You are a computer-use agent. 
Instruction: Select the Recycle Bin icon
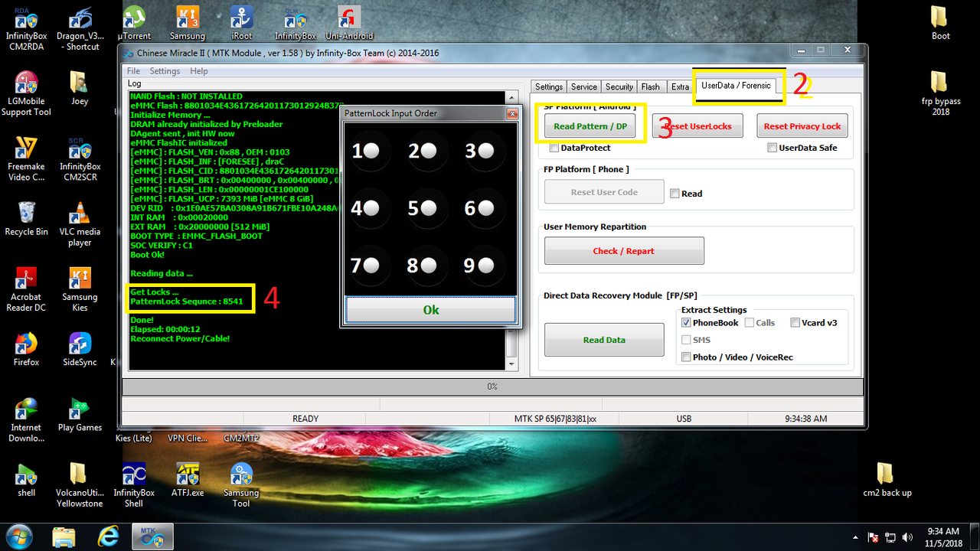click(x=26, y=219)
